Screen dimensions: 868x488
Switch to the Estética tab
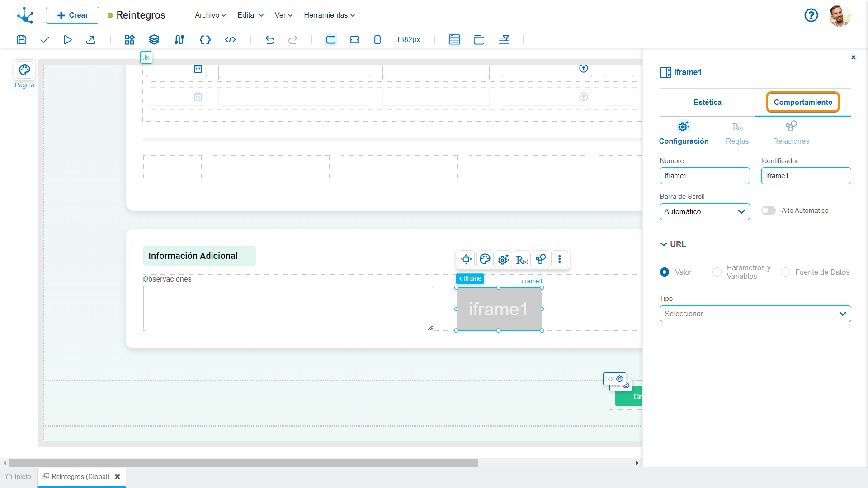707,102
